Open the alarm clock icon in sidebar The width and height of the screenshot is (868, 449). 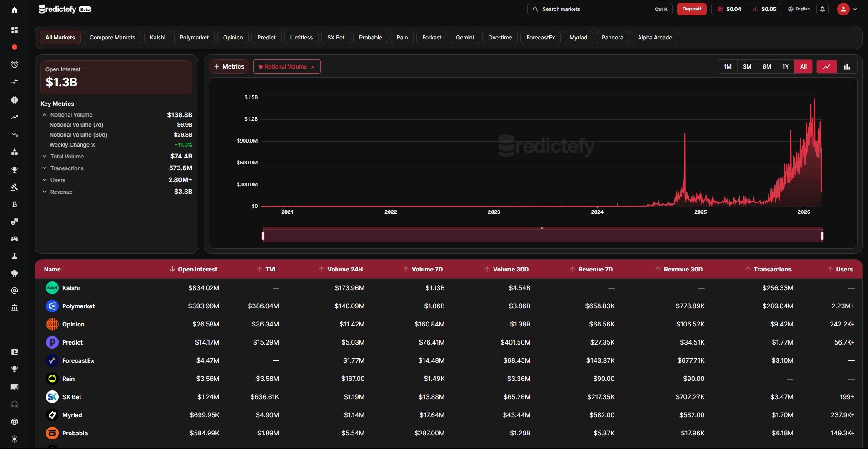15,64
